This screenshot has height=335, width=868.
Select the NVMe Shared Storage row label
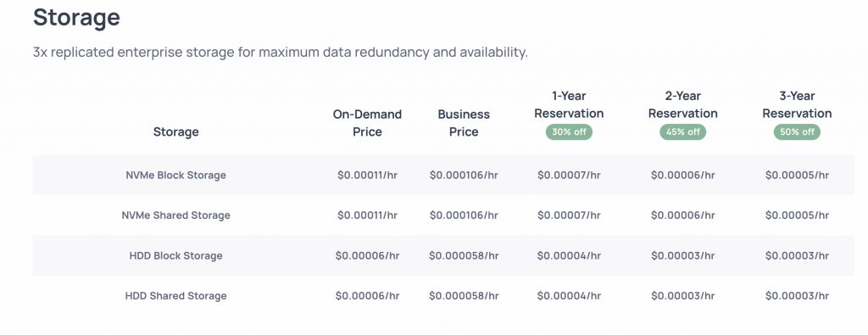click(176, 215)
